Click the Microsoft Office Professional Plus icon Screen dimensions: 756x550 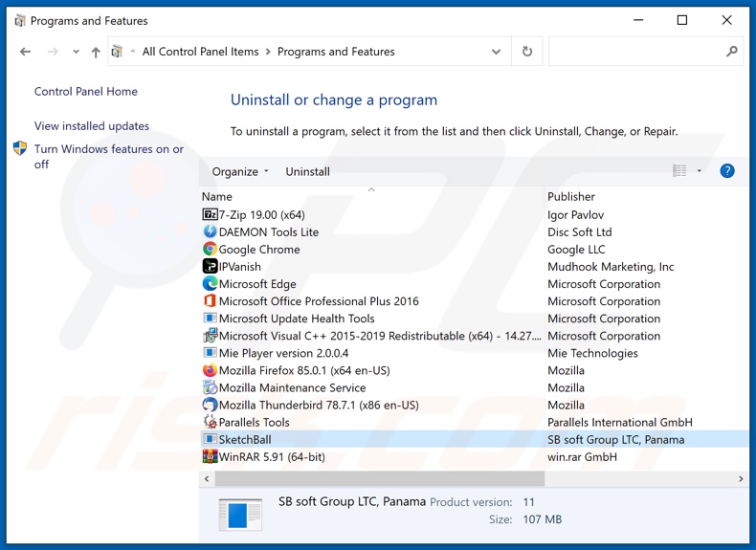coord(210,301)
